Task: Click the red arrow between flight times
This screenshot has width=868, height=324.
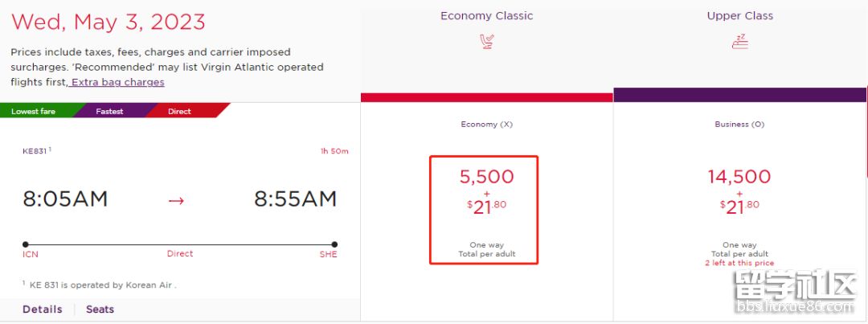Action: [x=176, y=200]
